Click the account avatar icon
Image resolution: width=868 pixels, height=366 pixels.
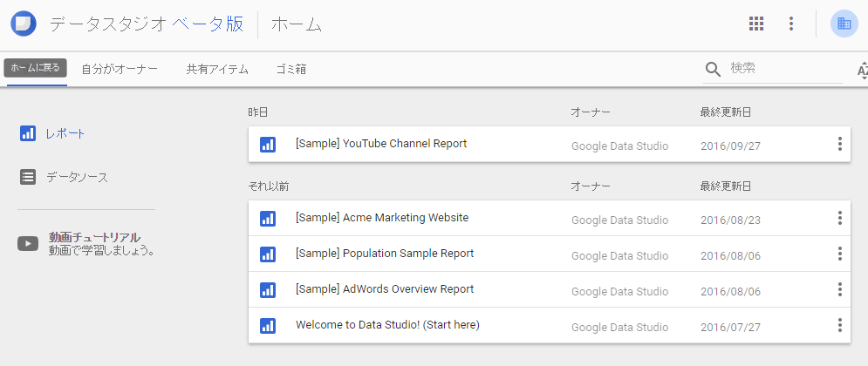click(x=844, y=24)
